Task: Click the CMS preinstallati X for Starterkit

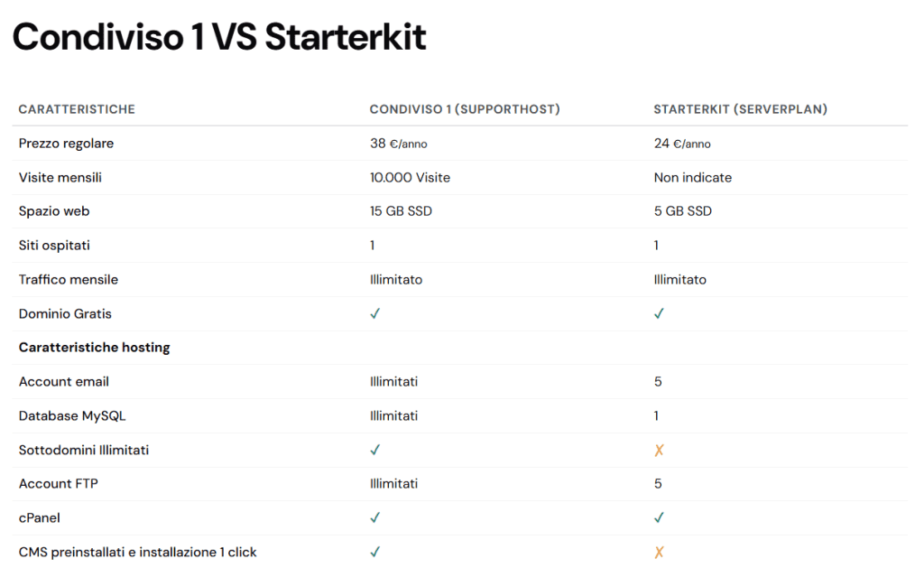Action: (659, 552)
